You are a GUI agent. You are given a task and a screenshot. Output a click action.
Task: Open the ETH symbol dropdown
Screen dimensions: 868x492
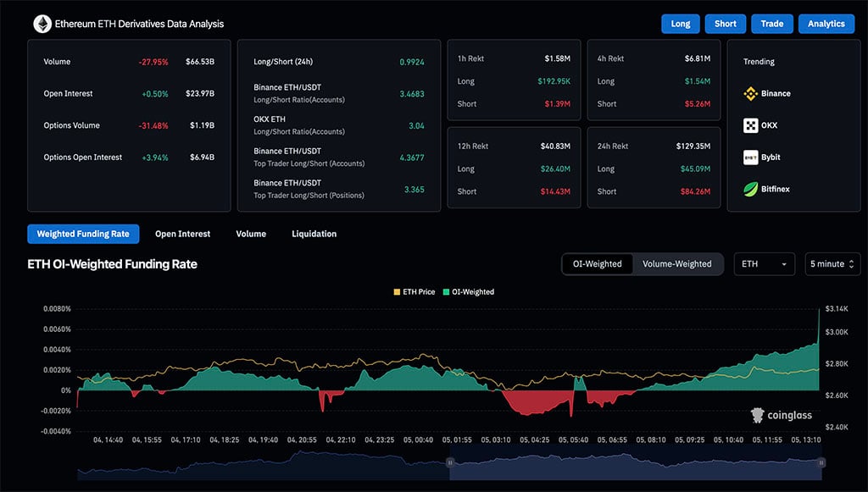[x=764, y=263]
